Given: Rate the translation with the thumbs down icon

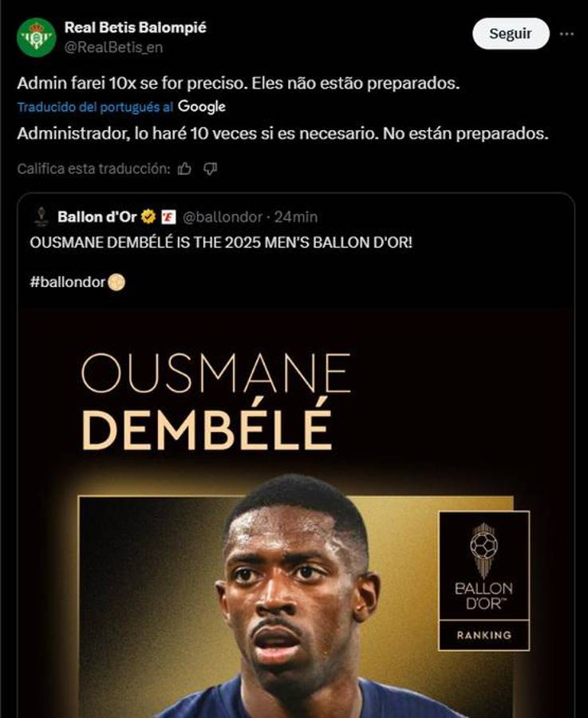Looking at the screenshot, I should [x=210, y=168].
